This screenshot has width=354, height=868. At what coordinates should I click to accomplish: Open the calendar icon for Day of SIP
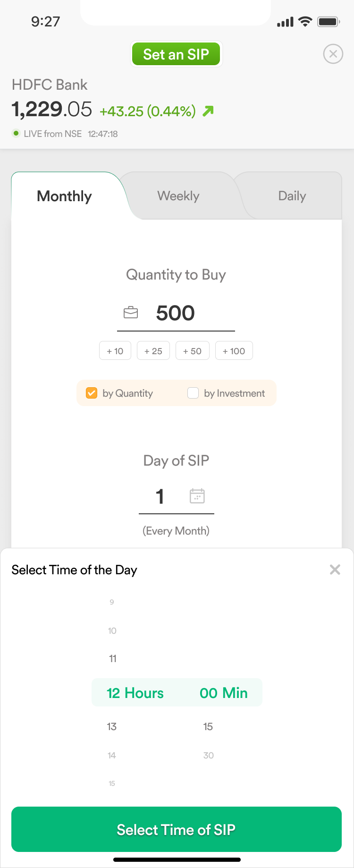coord(197,496)
